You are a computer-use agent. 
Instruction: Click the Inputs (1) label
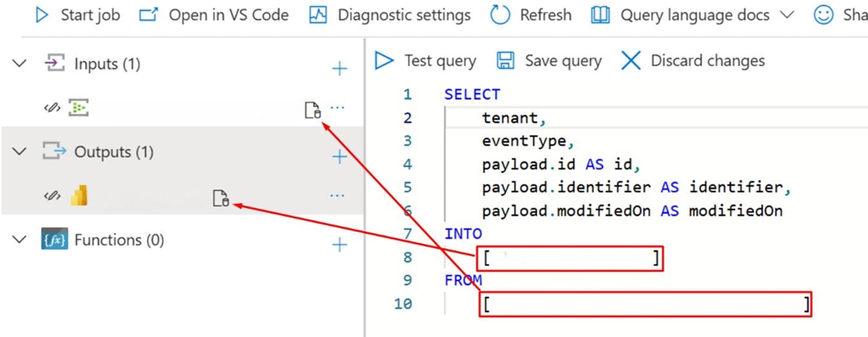coord(107,64)
